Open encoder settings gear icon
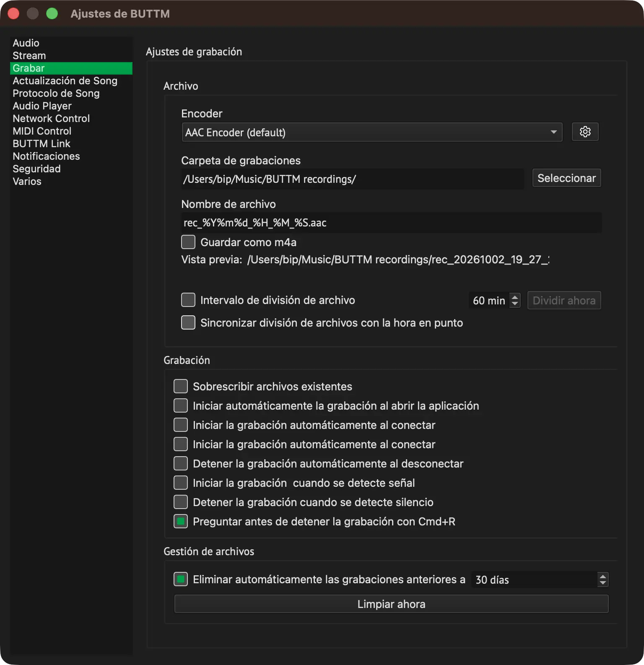The height and width of the screenshot is (665, 644). (585, 132)
